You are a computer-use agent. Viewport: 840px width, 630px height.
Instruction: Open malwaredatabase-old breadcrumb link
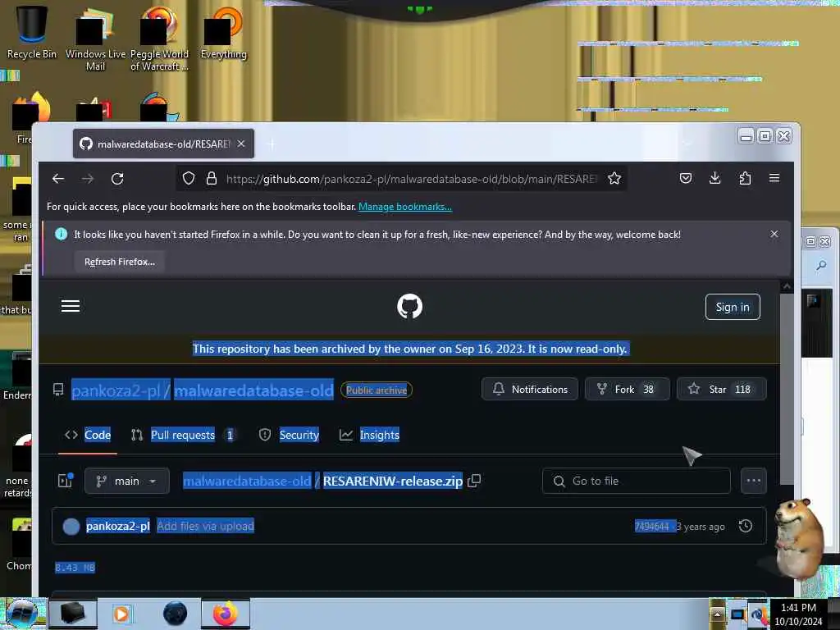point(247,481)
